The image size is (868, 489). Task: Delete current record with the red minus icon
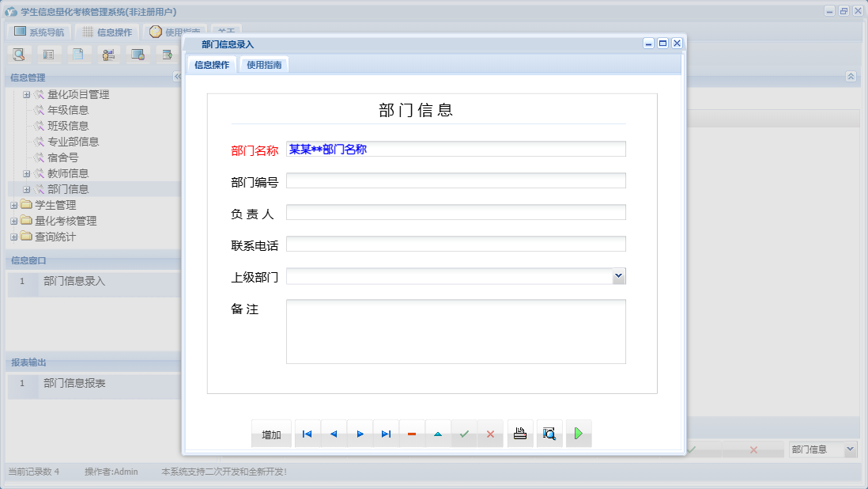[x=412, y=433]
